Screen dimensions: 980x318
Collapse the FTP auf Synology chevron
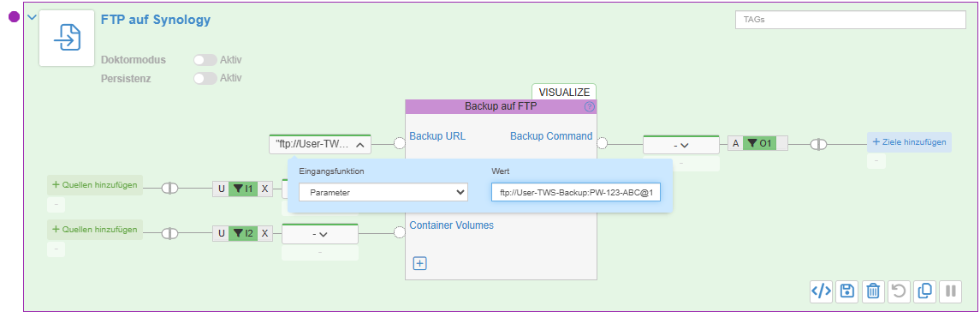coord(32,17)
